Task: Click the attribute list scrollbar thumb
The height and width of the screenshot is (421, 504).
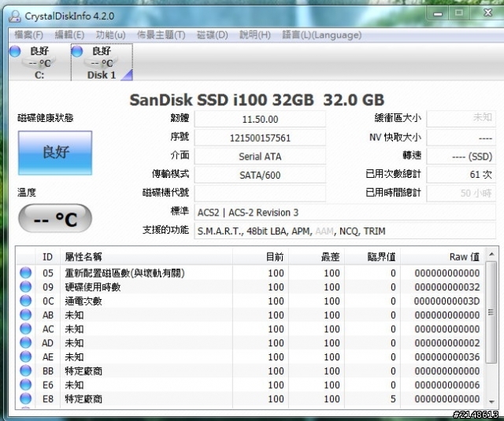Action: [x=491, y=312]
